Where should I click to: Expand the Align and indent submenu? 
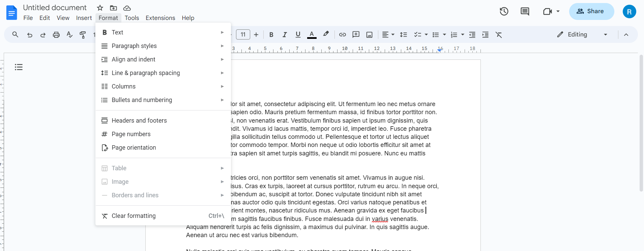[x=163, y=59]
